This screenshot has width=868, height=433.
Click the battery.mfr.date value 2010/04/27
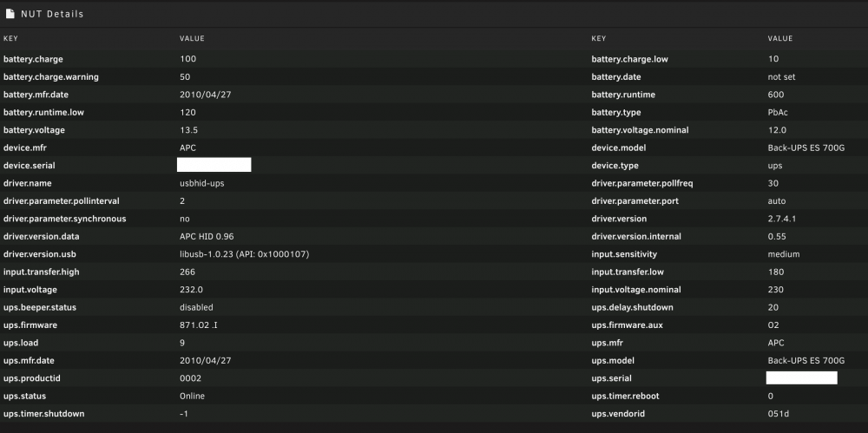pyautogui.click(x=206, y=95)
